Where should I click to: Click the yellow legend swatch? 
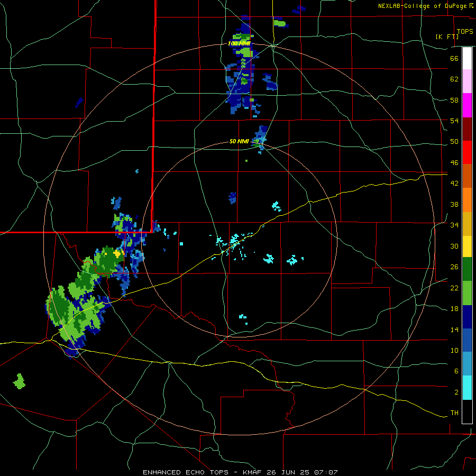467,246
